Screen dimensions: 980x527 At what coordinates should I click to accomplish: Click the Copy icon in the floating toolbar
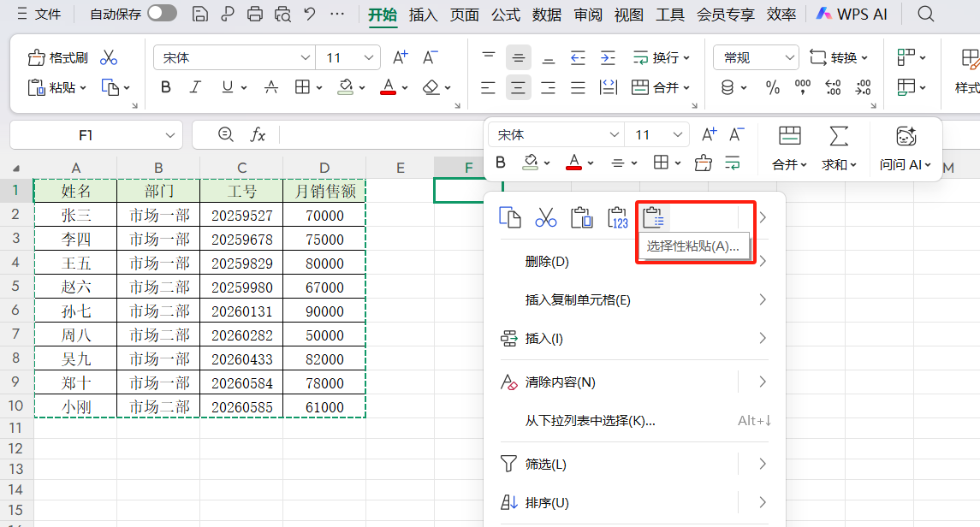(x=510, y=217)
